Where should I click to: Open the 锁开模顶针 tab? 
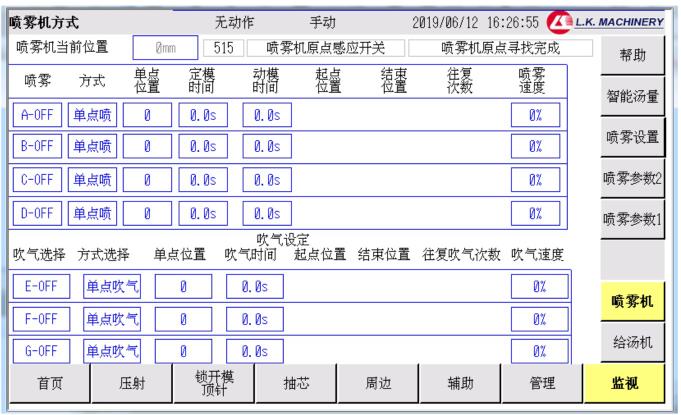point(214,383)
